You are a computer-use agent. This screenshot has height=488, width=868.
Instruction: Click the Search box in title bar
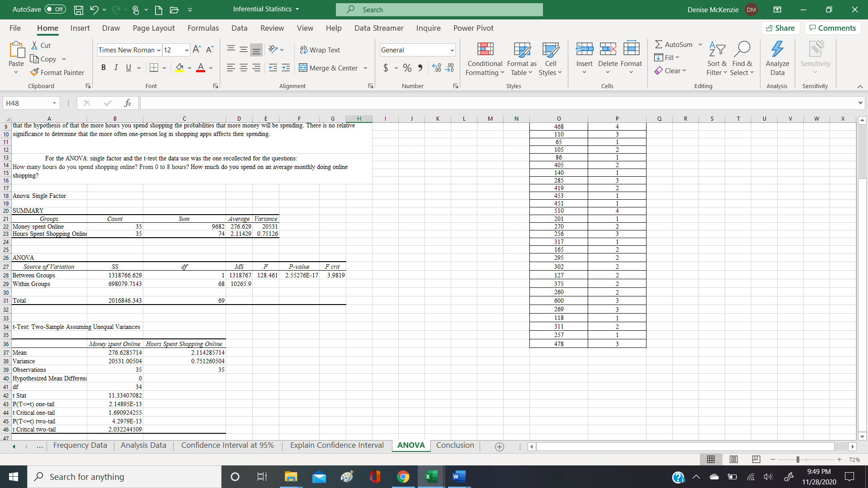point(439,9)
